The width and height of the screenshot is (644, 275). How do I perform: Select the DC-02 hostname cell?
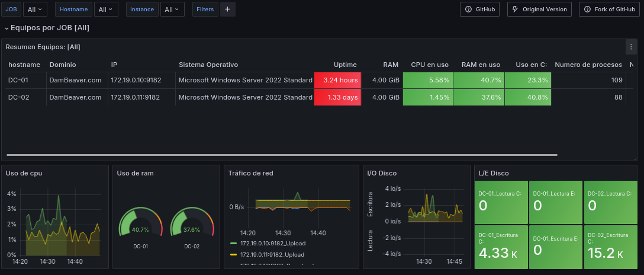tap(26, 97)
